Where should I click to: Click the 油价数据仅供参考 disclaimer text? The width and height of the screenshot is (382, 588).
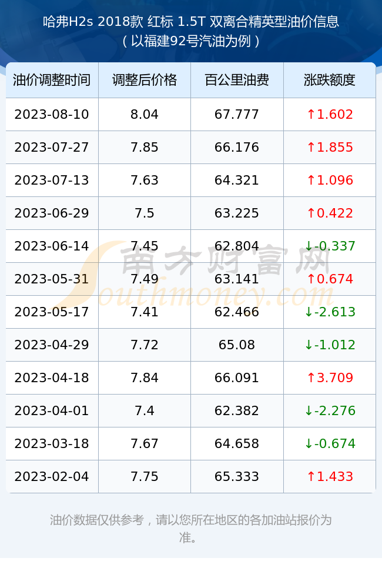[x=97, y=520]
